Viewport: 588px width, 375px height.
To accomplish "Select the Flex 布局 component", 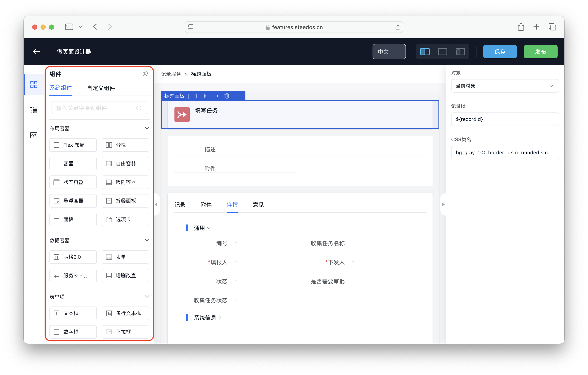I will tap(73, 145).
